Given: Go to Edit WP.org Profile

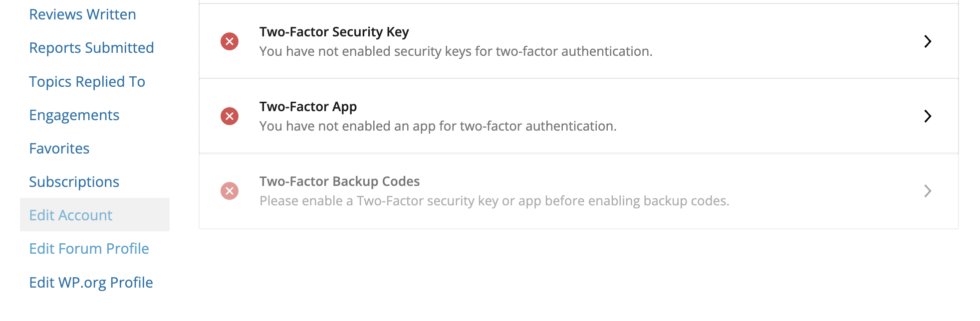Looking at the screenshot, I should click(91, 283).
